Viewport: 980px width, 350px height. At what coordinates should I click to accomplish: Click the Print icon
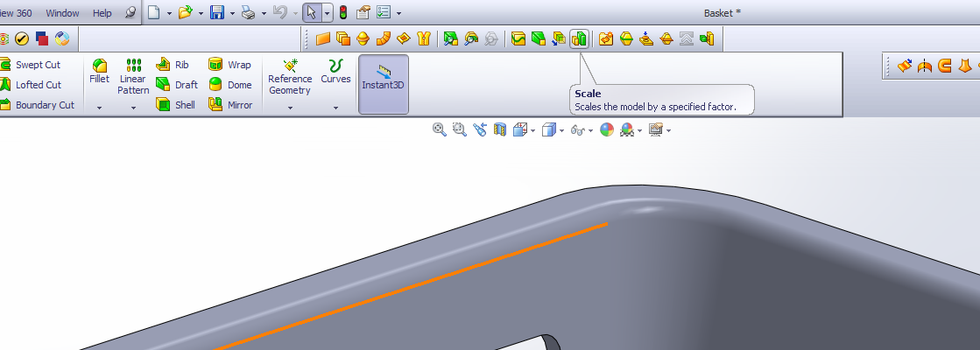coord(249,12)
